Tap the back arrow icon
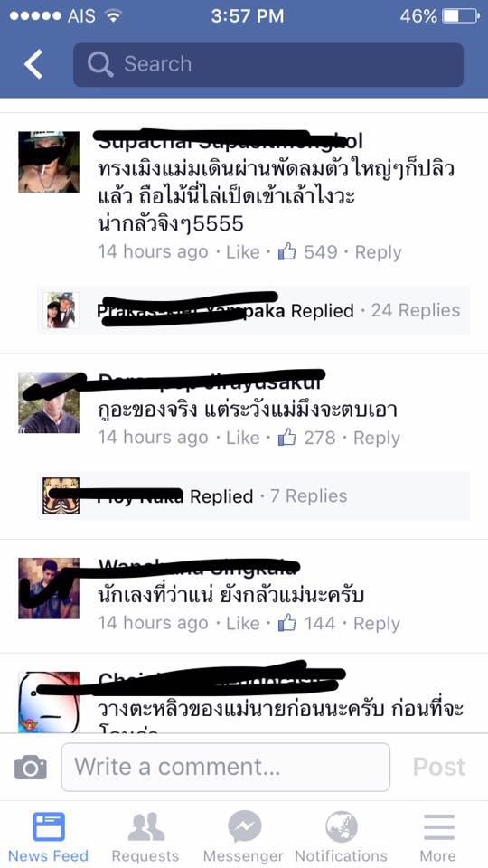Screen dimensions: 488x868 (33, 64)
